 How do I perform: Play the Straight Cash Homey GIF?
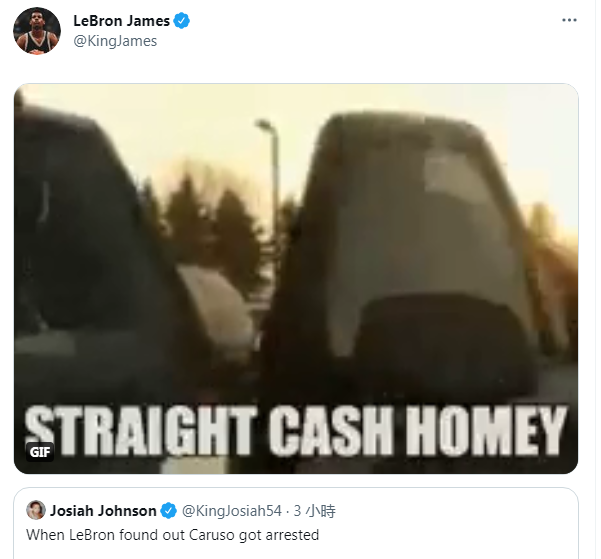click(x=296, y=279)
